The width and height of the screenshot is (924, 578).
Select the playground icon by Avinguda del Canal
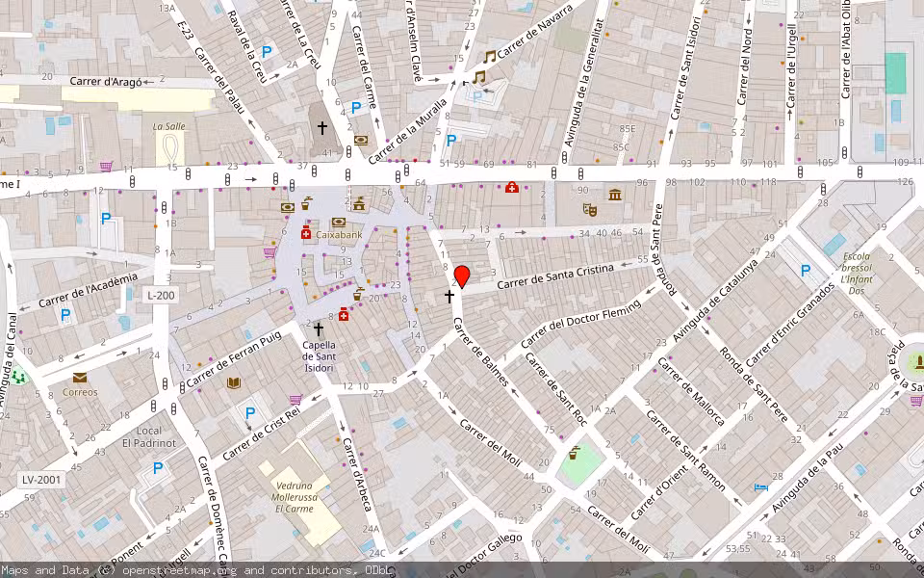(x=19, y=377)
